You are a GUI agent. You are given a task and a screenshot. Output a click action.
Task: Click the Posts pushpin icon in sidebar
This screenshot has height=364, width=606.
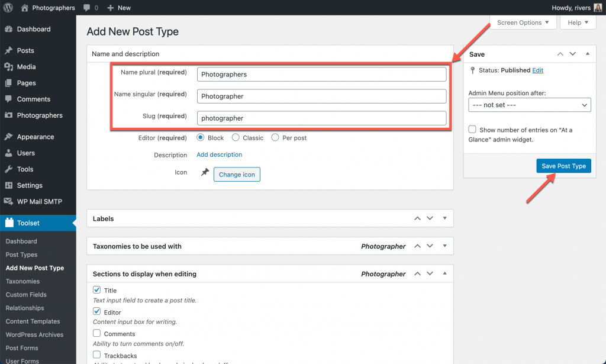tap(8, 51)
